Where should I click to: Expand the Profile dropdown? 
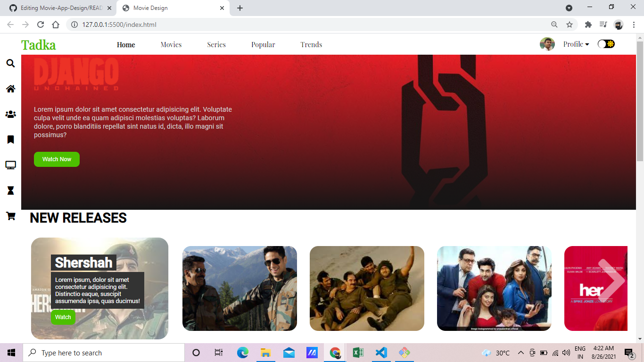[x=576, y=44]
